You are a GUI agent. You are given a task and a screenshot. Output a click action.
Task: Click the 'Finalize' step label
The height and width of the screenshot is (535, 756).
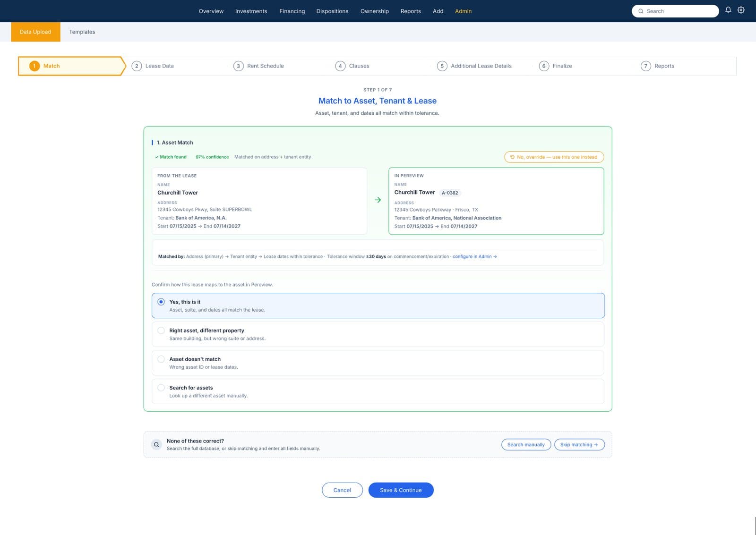click(562, 66)
